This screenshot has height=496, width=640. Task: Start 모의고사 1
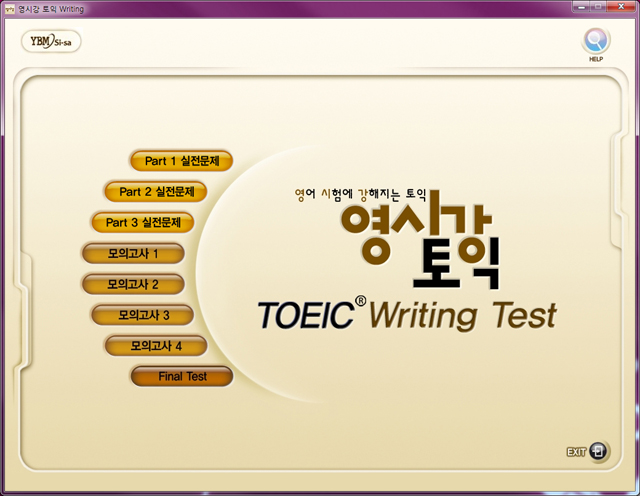(132, 253)
